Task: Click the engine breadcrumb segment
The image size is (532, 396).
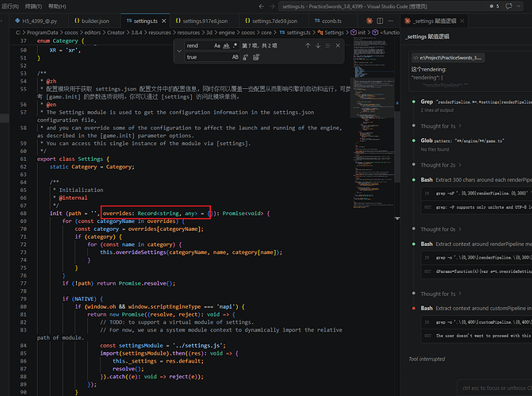Action: 227,33
